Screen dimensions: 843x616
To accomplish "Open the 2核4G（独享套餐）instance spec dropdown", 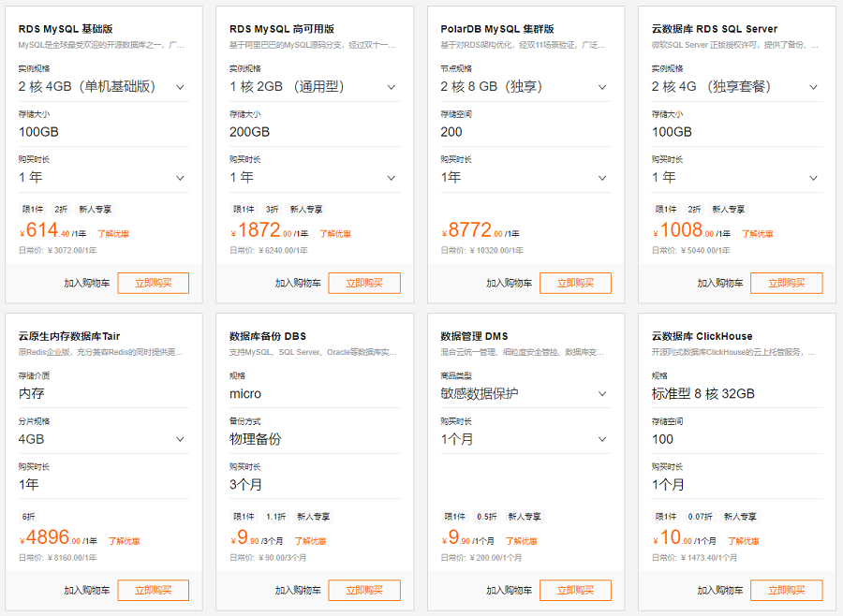I will coord(737,86).
